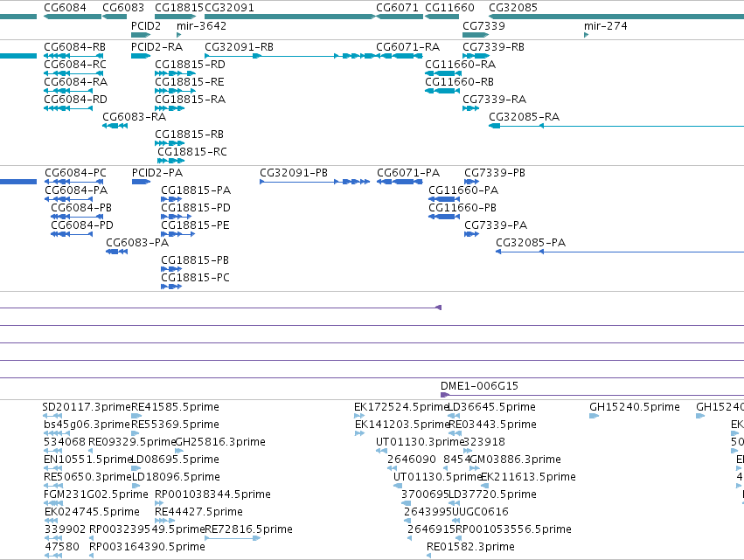Click protein CG18815-PD
This screenshot has height=560, width=744.
[196, 208]
